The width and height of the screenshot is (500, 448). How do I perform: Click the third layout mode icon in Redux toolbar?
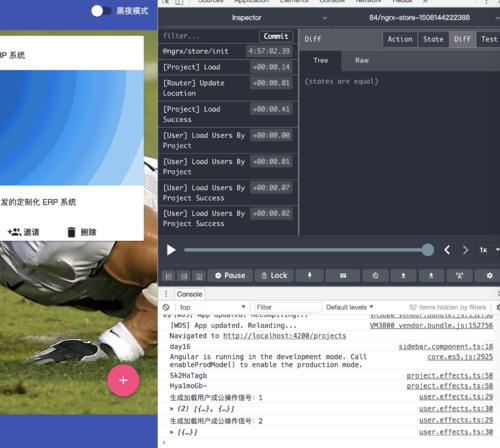pyautogui.click(x=199, y=276)
